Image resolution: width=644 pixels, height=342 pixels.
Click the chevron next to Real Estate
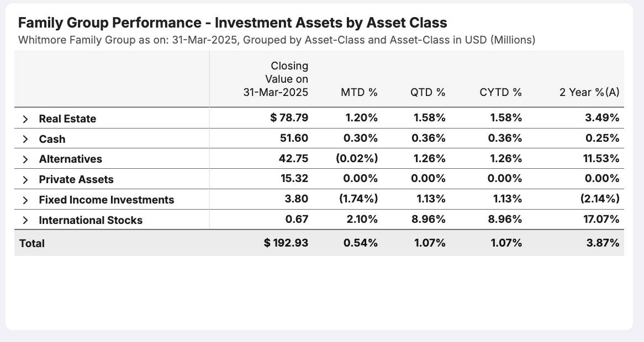click(27, 119)
